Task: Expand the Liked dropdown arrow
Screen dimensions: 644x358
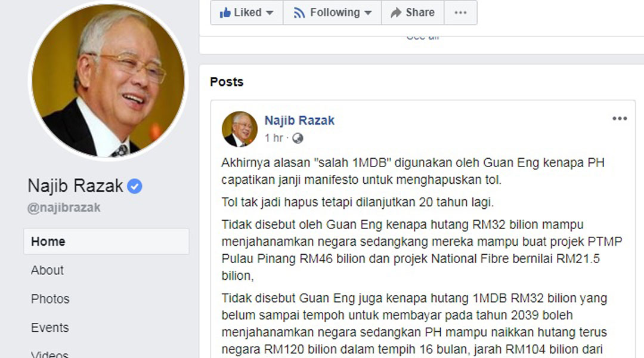Action: tap(270, 13)
